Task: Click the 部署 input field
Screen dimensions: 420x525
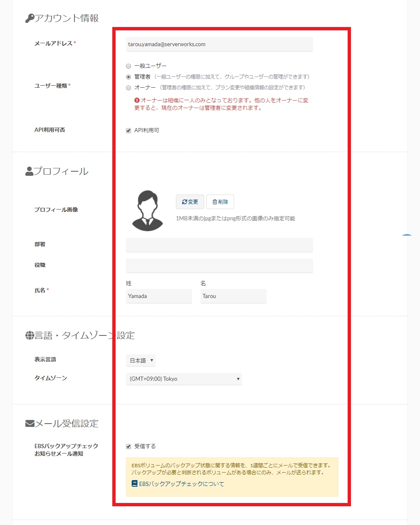Action: coord(220,245)
